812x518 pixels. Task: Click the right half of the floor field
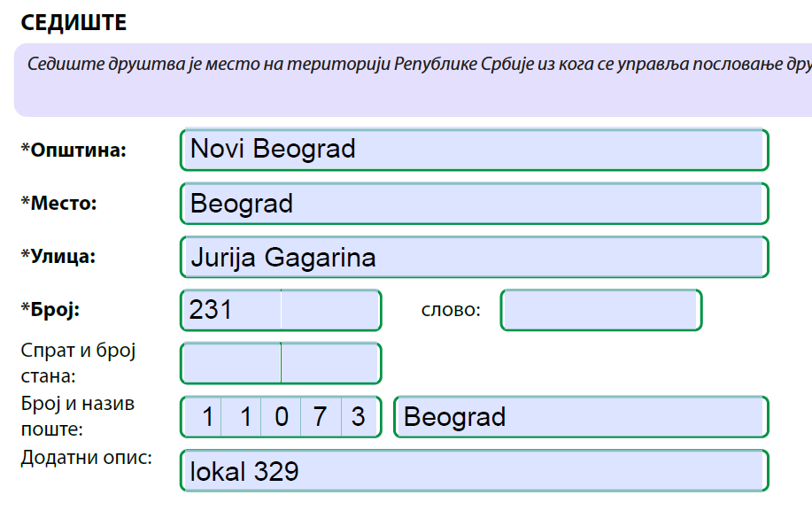click(332, 362)
